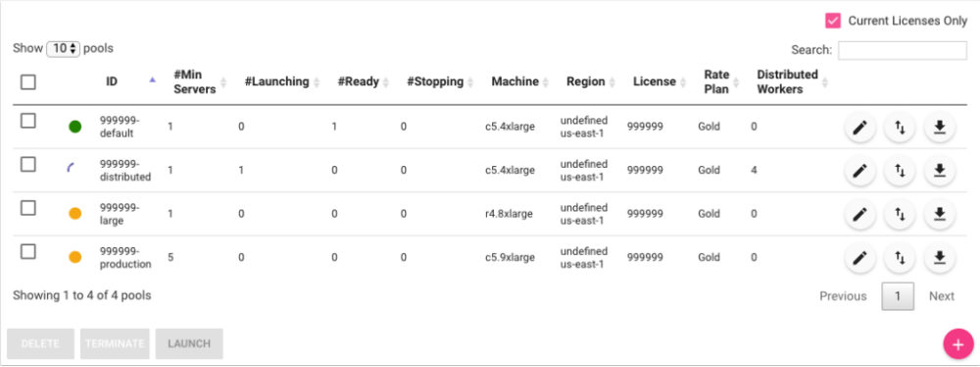Download the 999999-large pool using download icon

pos(940,214)
